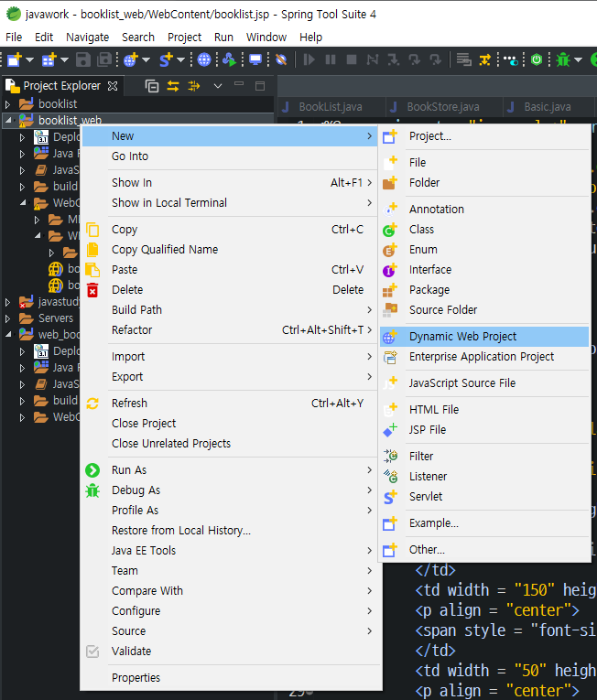This screenshot has height=700, width=597.
Task: Expand the javastudy project node
Action: pyautogui.click(x=7, y=302)
